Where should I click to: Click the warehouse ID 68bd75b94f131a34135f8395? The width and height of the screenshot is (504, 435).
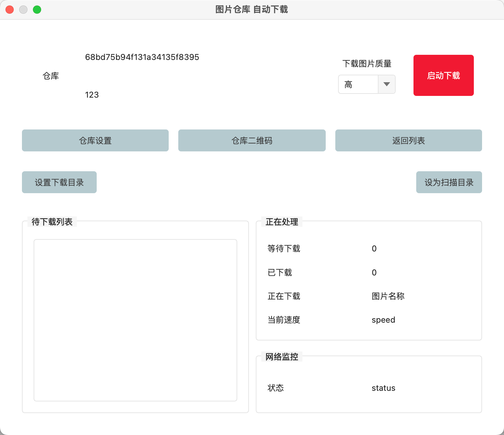tap(142, 57)
